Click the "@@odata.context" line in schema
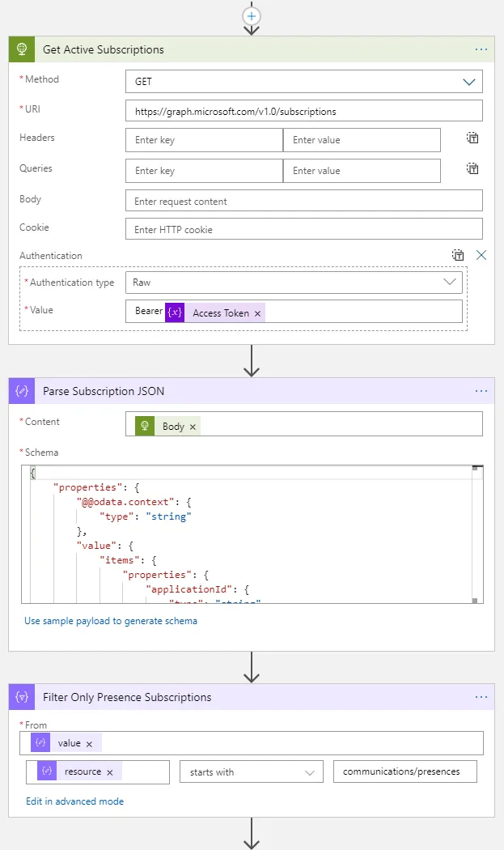 point(133,502)
